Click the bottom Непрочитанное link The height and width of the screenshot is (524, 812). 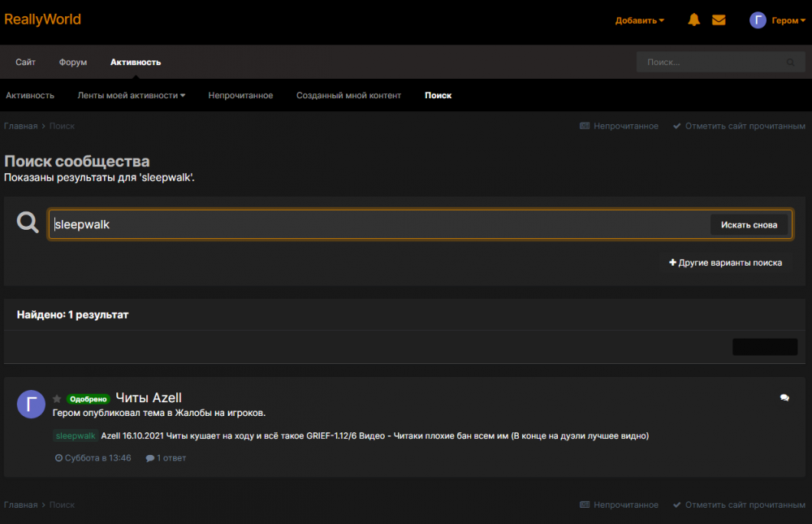click(620, 505)
